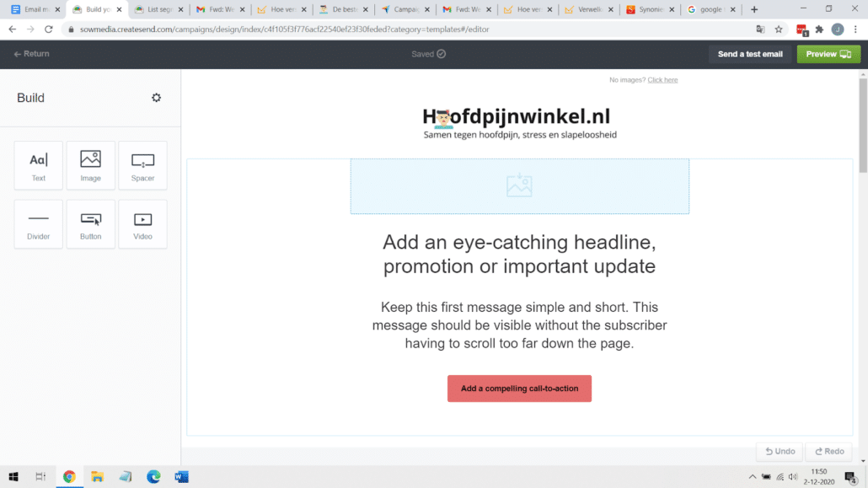
Task: Reload the current page
Action: (49, 29)
